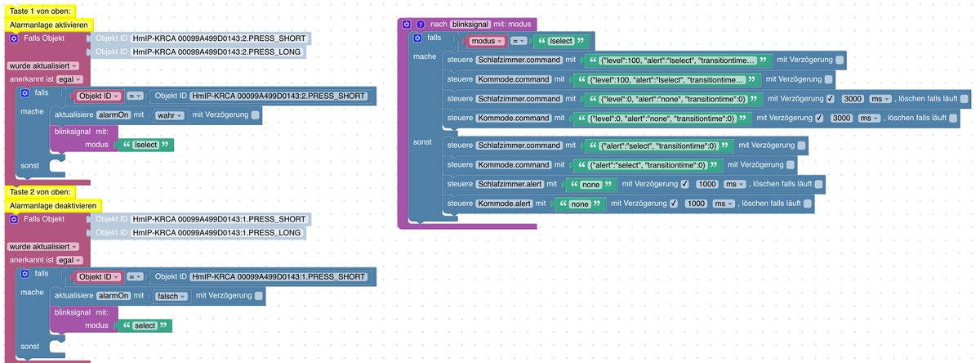Edit 3000 delay on Kommode.command row

coord(842,119)
